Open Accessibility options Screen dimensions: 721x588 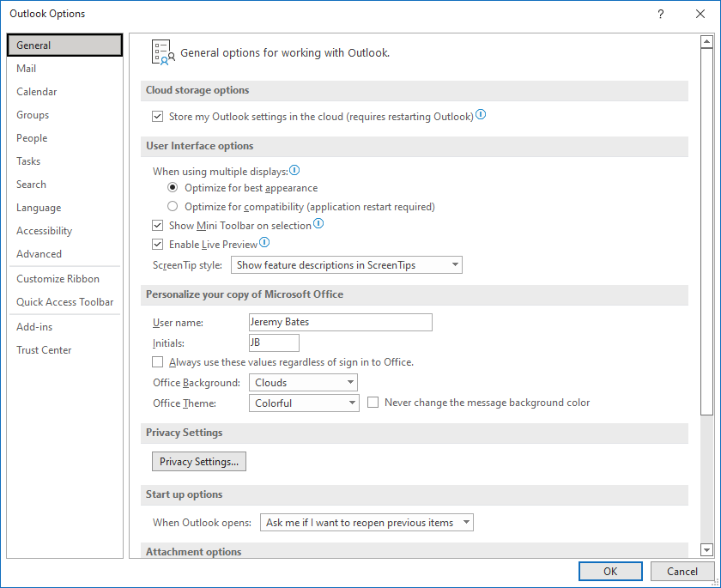click(65, 231)
